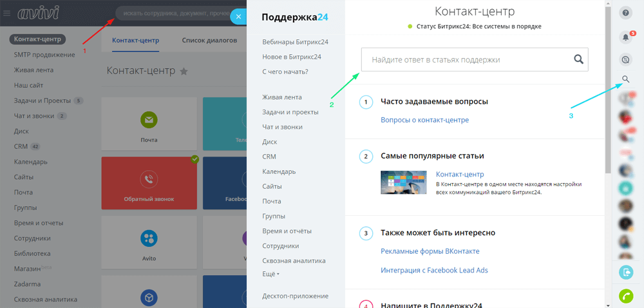
Task: Expand the Ещё dropdown in help panel
Action: (270, 273)
